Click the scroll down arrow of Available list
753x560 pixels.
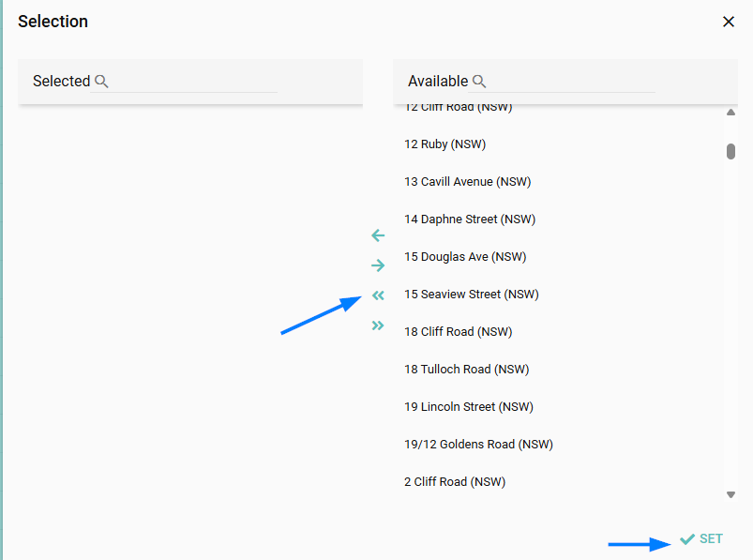pos(730,494)
